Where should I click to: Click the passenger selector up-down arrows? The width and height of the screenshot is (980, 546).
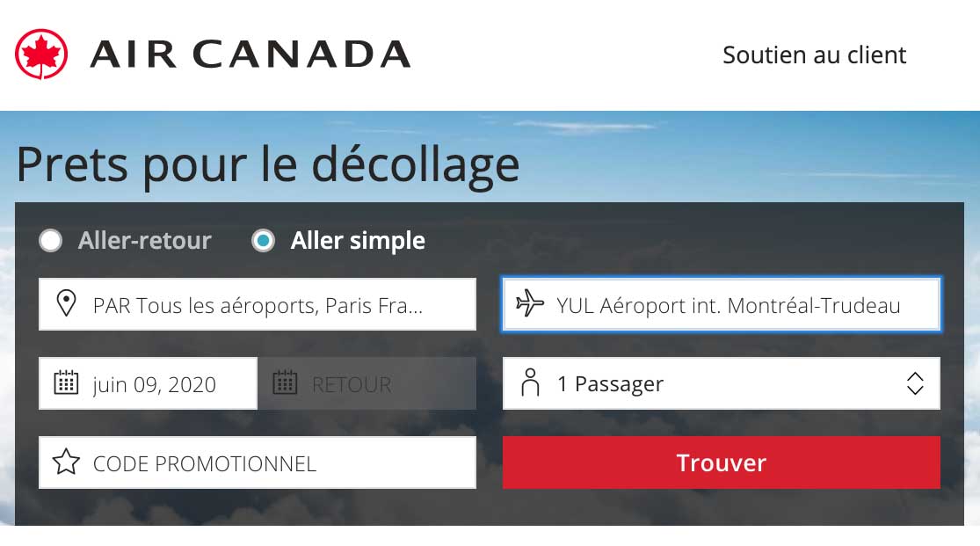[x=915, y=383]
